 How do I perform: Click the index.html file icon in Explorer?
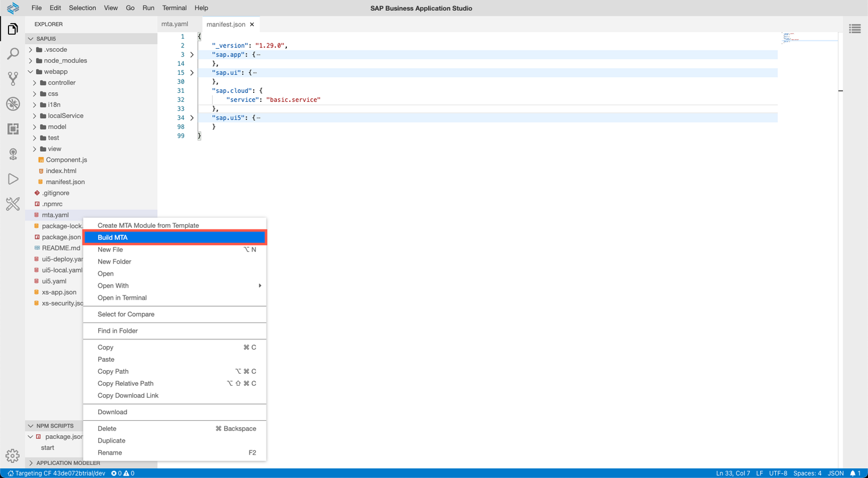tap(41, 171)
